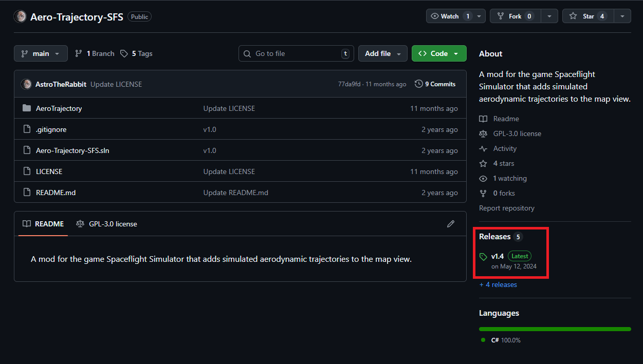
Task: Click the pencil edit README icon
Action: [451, 224]
